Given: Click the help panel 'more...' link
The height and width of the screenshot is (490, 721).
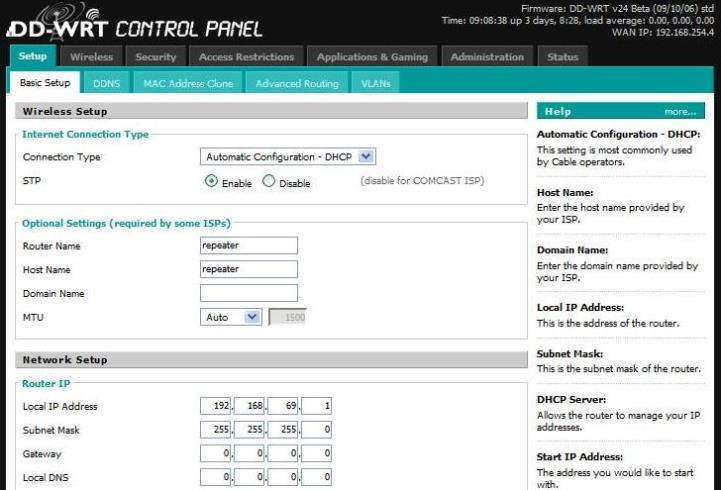Looking at the screenshot, I should point(680,112).
